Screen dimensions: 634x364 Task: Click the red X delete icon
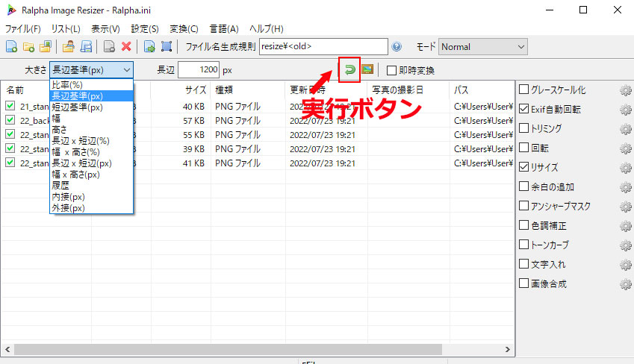point(126,46)
